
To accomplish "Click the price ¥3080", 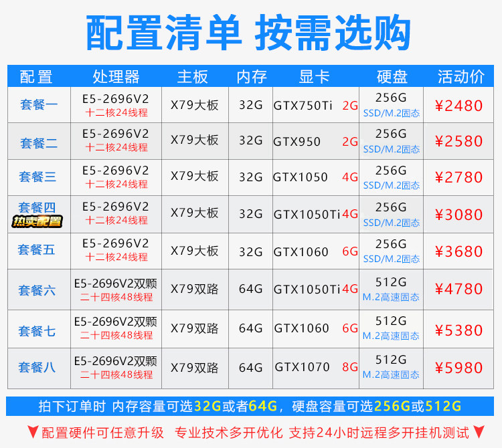I will tap(458, 215).
